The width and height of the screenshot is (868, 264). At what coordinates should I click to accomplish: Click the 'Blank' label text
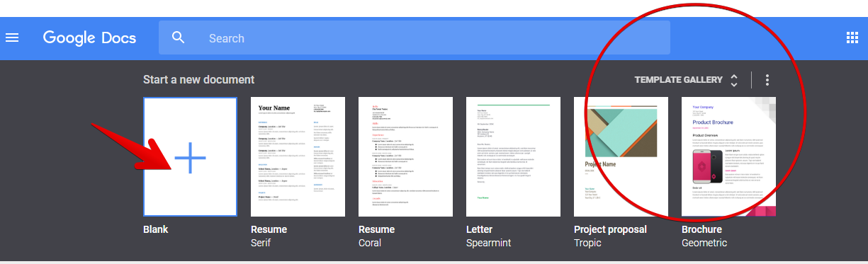click(156, 229)
